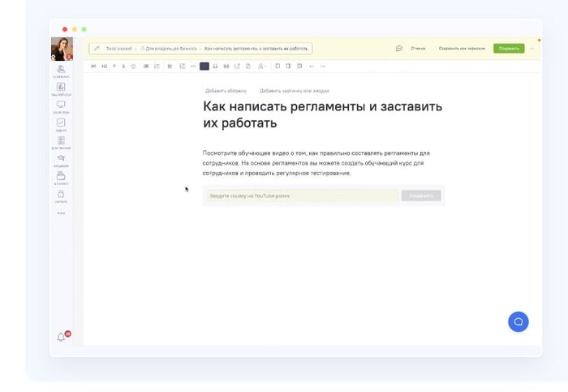
Task: Apply H2 heading formatting
Action: [104, 66]
